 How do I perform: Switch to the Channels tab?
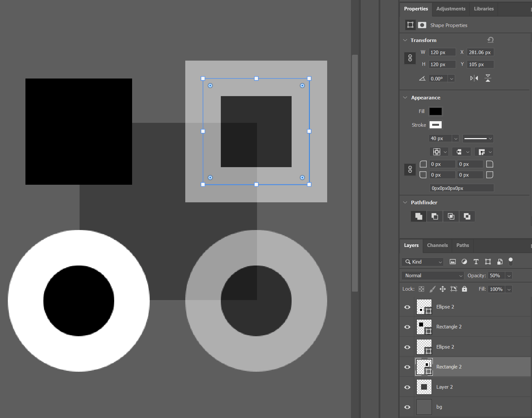tap(437, 245)
